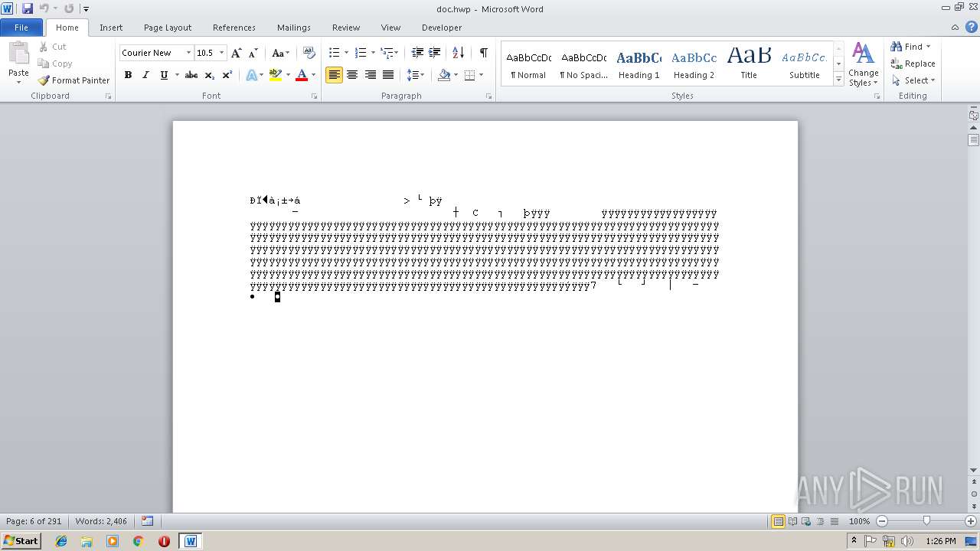Open Select dropdown in Editing
980x551 pixels.
coord(913,80)
